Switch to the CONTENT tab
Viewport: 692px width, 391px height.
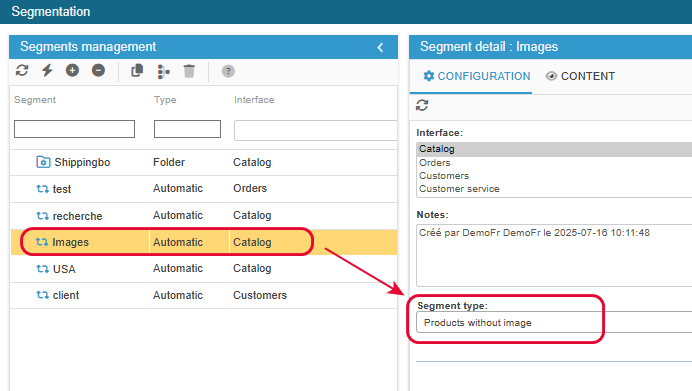click(x=580, y=76)
